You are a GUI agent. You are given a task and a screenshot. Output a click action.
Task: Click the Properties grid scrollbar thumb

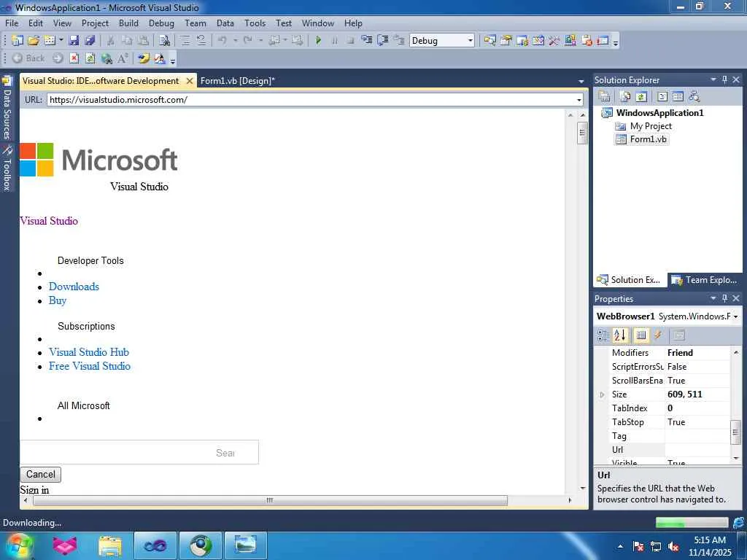(x=735, y=432)
